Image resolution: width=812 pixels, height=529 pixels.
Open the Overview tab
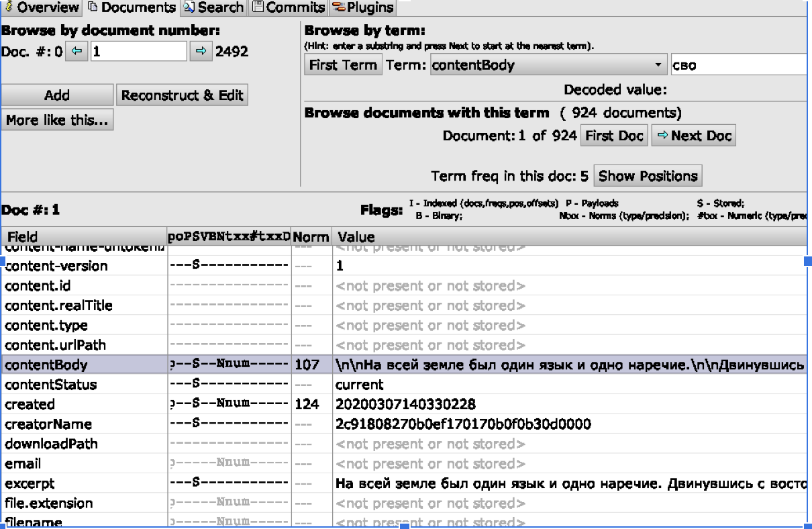(x=40, y=8)
